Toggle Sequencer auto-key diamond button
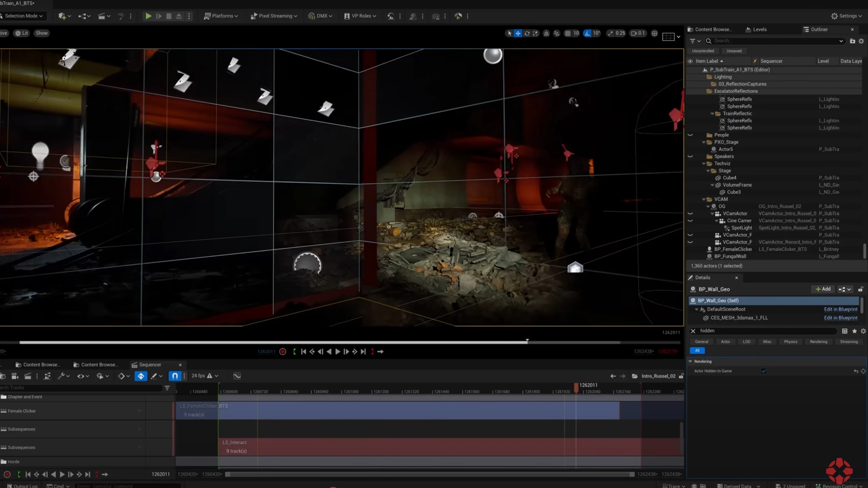The height and width of the screenshot is (488, 868). coord(141,376)
